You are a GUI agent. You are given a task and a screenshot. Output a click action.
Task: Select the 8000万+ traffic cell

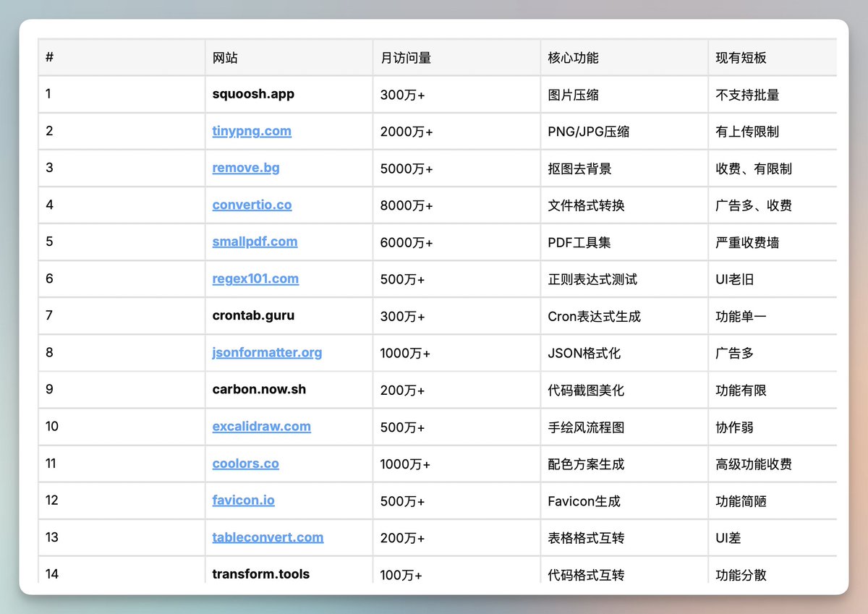456,205
